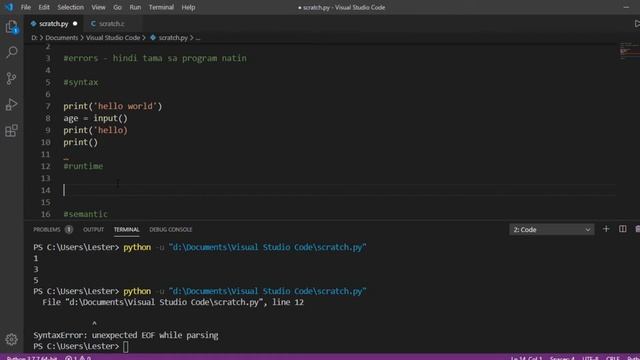Click the scratch.py breadcrumb item
Screen dimensions: 640x360
[x=173, y=38]
